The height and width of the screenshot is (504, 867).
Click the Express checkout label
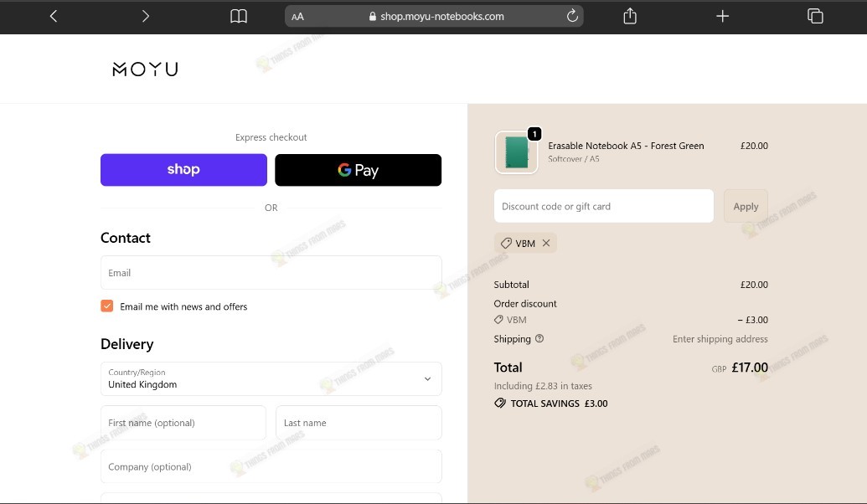tap(271, 137)
